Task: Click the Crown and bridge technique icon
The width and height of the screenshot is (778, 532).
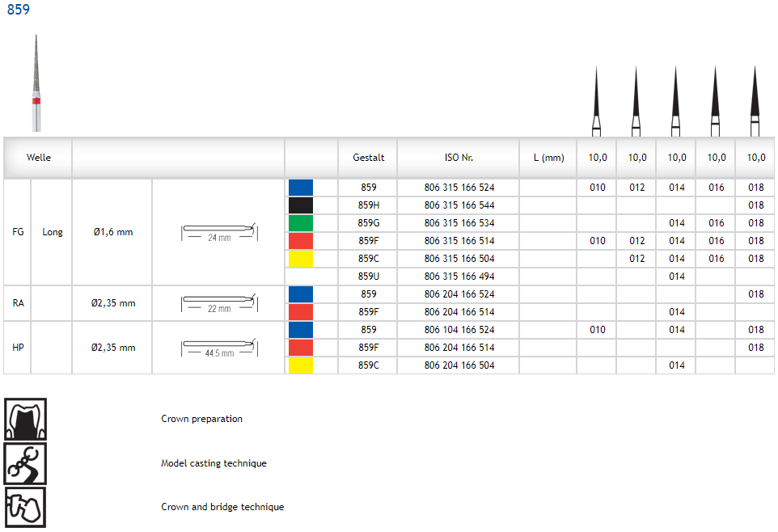Action: [x=25, y=507]
